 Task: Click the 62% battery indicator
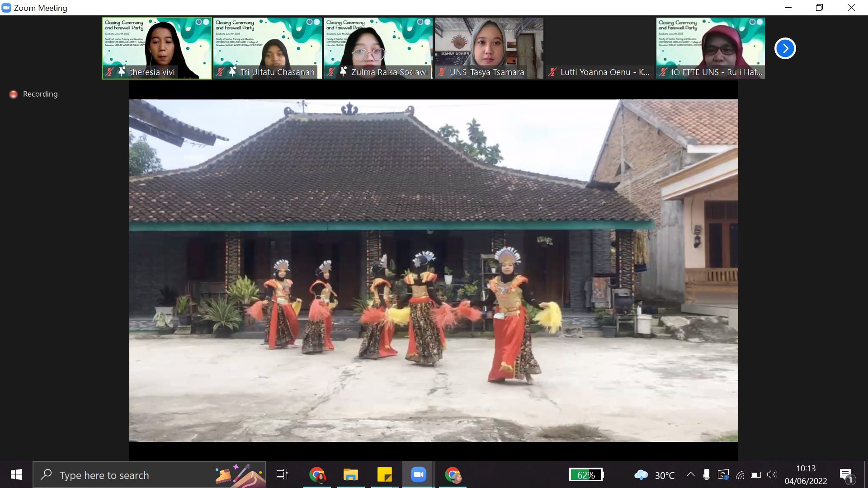[586, 475]
